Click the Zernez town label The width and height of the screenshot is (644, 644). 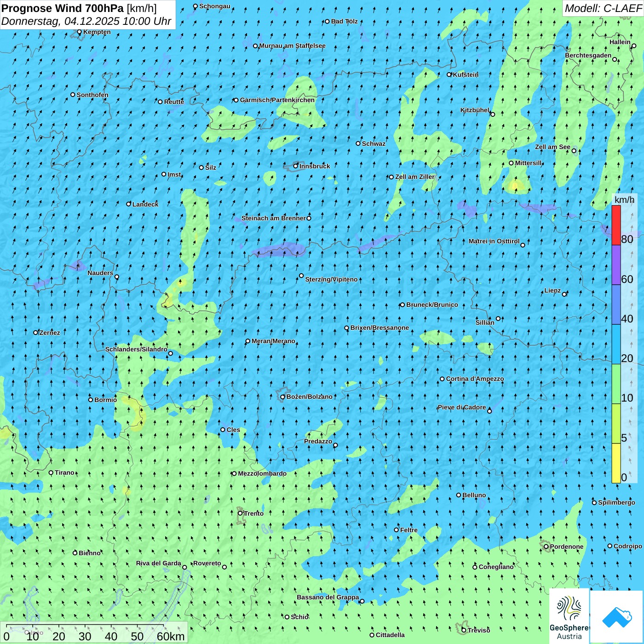(50, 333)
